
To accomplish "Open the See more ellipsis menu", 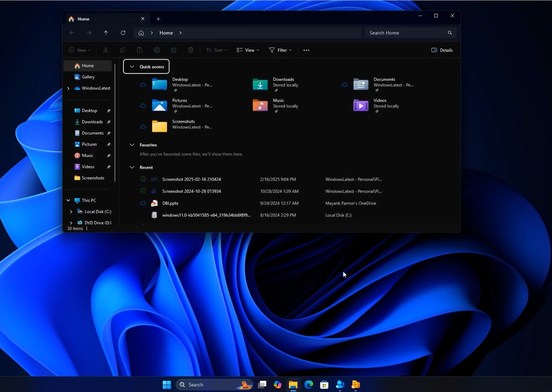I will [x=306, y=50].
